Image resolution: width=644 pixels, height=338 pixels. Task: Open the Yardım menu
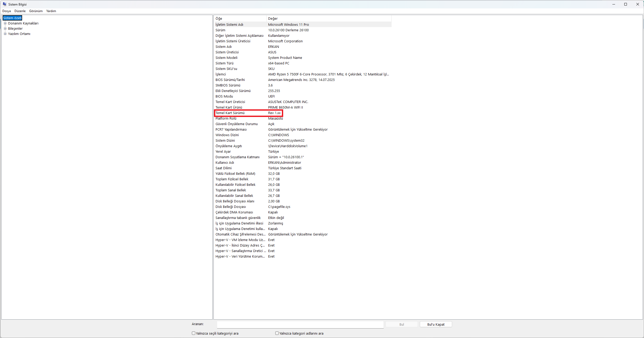51,11
